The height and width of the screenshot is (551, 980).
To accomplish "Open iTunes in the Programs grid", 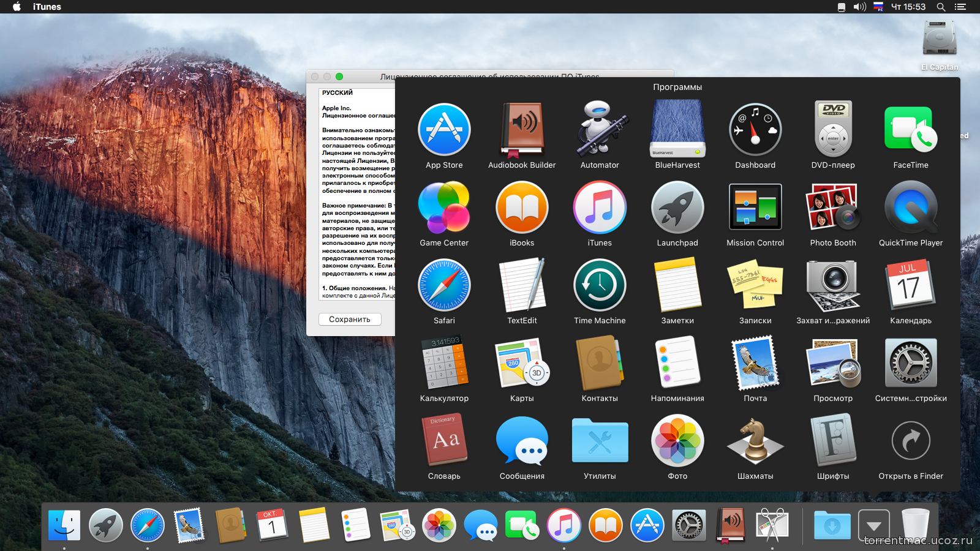I will tap(600, 208).
